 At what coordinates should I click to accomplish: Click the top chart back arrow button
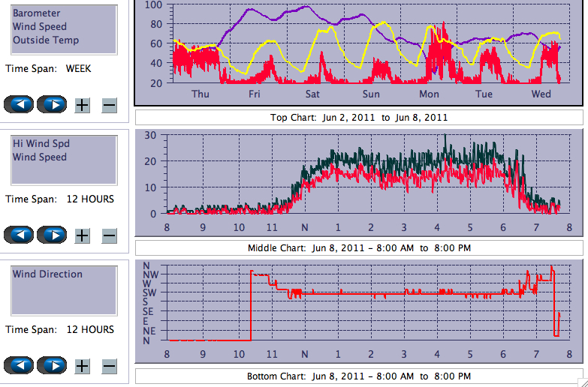point(19,104)
